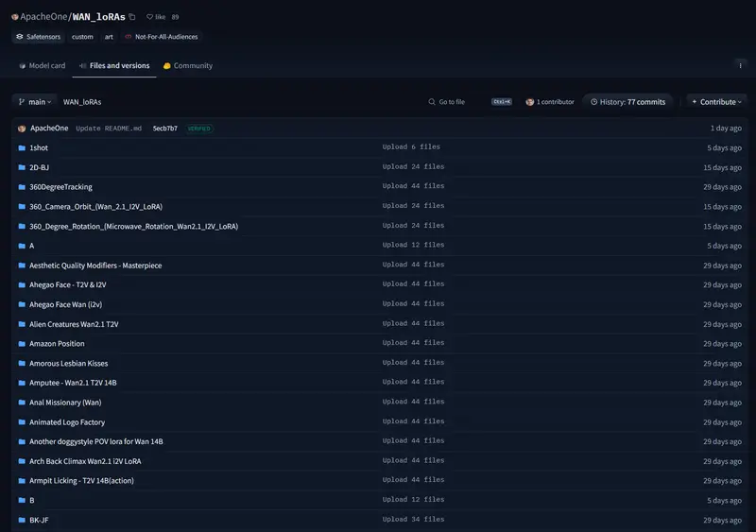
Task: Click the 1shot folder icon
Action: (22, 148)
